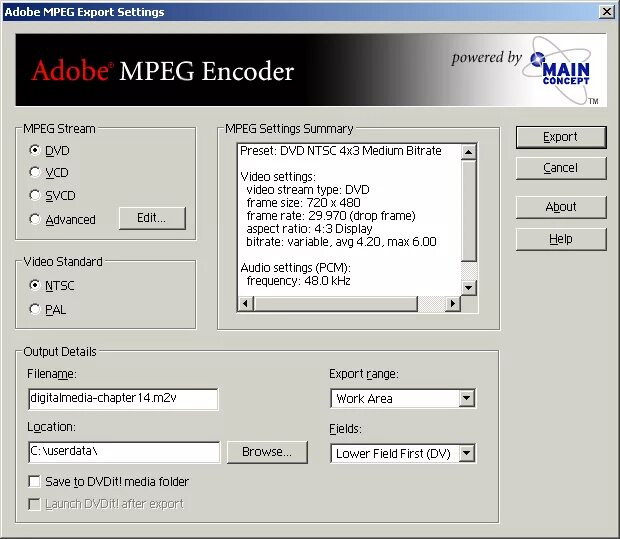Image resolution: width=620 pixels, height=539 pixels.
Task: Click the 'frame size: 720 x 480' line
Action: [303, 203]
